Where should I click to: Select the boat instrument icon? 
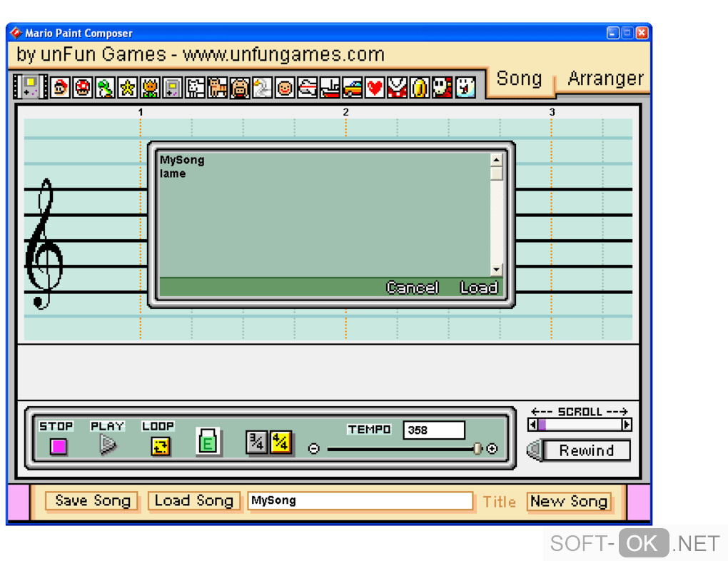tap(330, 87)
